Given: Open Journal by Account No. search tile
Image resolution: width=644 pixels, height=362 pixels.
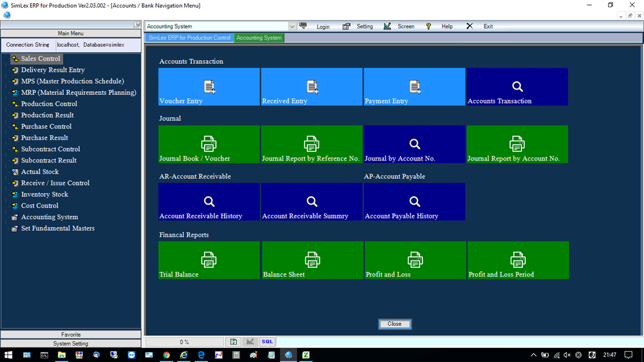Looking at the screenshot, I should pyautogui.click(x=415, y=144).
